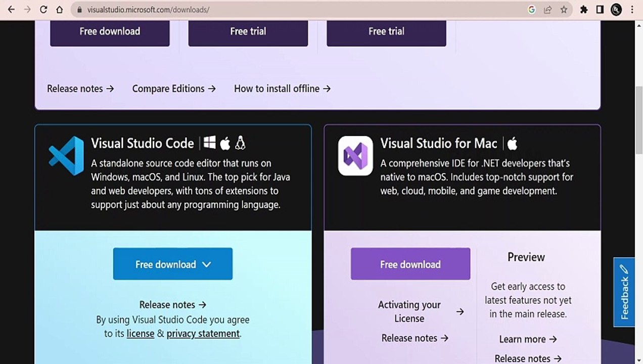
Task: Go to browser home icon
Action: [x=60, y=10]
